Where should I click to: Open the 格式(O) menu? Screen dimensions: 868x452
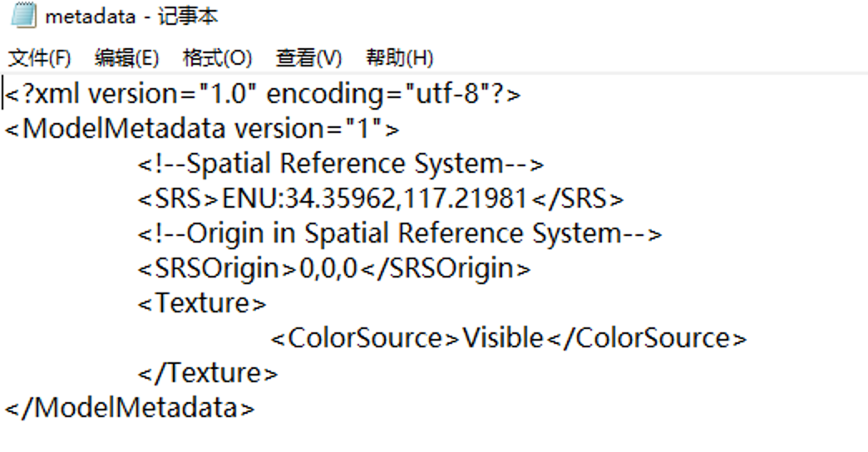pos(218,57)
